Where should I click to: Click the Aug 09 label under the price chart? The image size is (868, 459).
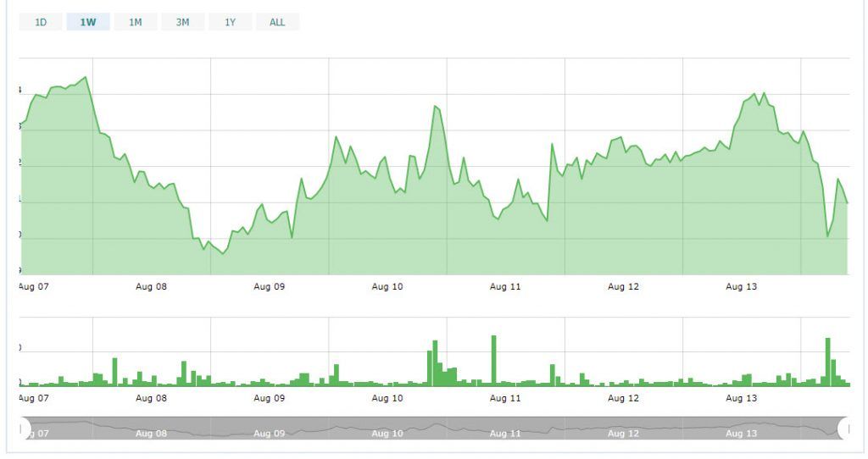270,287
